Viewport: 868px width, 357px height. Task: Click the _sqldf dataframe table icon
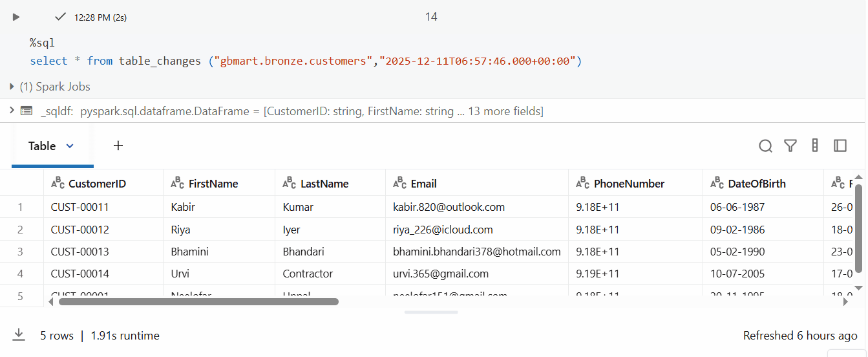click(x=26, y=111)
